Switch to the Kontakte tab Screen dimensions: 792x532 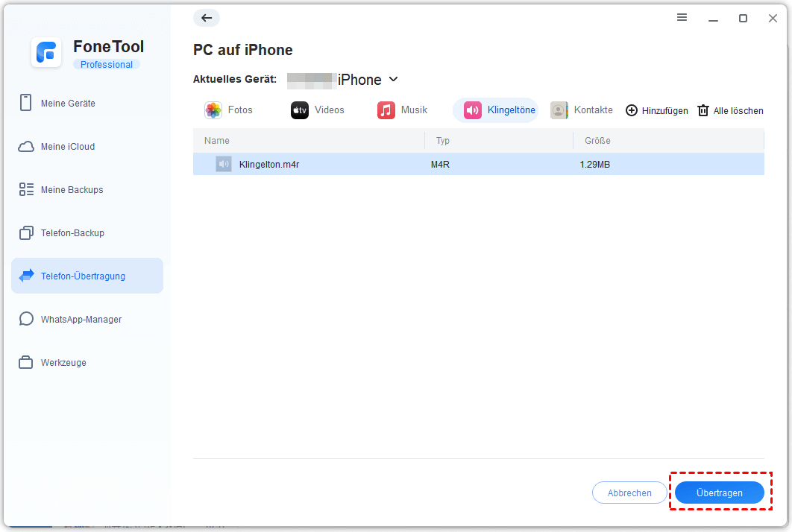coord(582,110)
